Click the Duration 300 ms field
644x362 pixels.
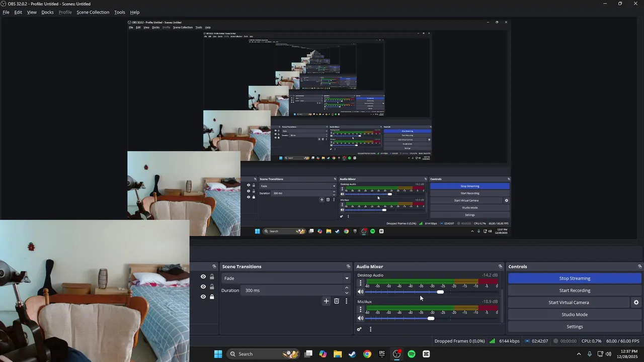292,290
